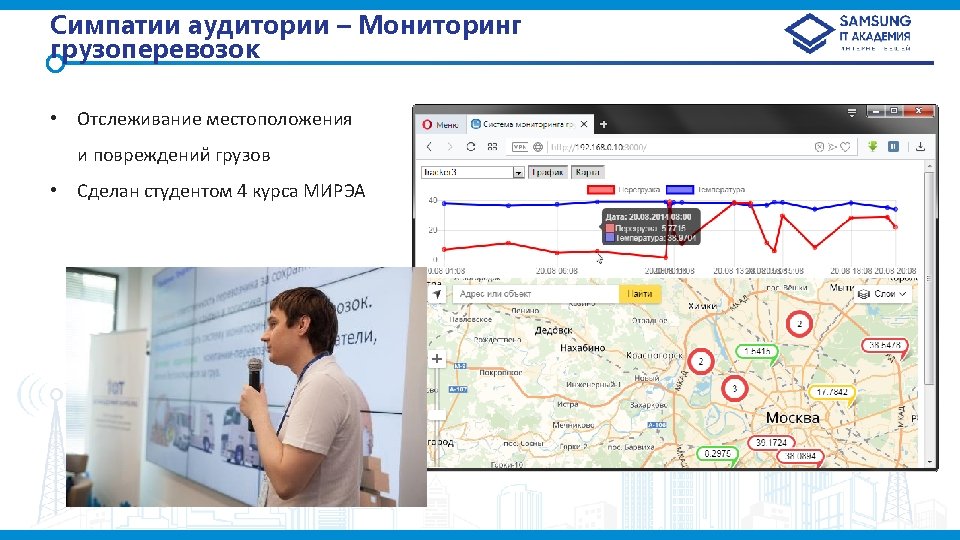Go back with the browser back arrow
Image resolution: width=960 pixels, height=540 pixels.
(x=429, y=147)
